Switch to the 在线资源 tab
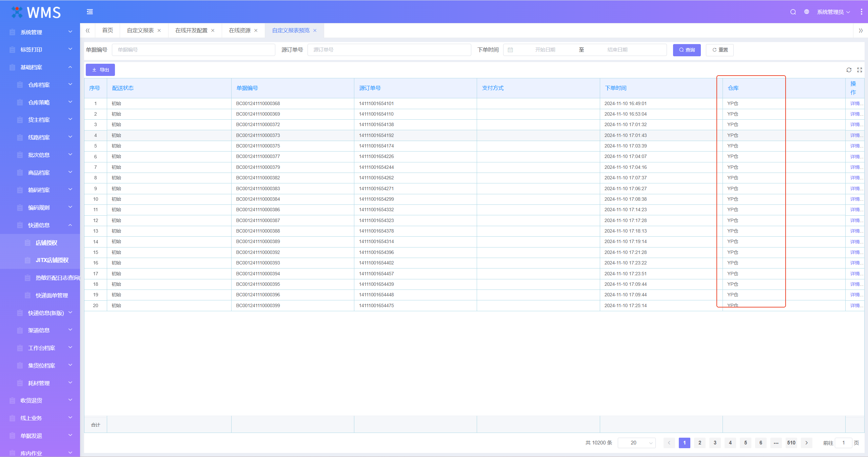Image resolution: width=868 pixels, height=457 pixels. [240, 31]
